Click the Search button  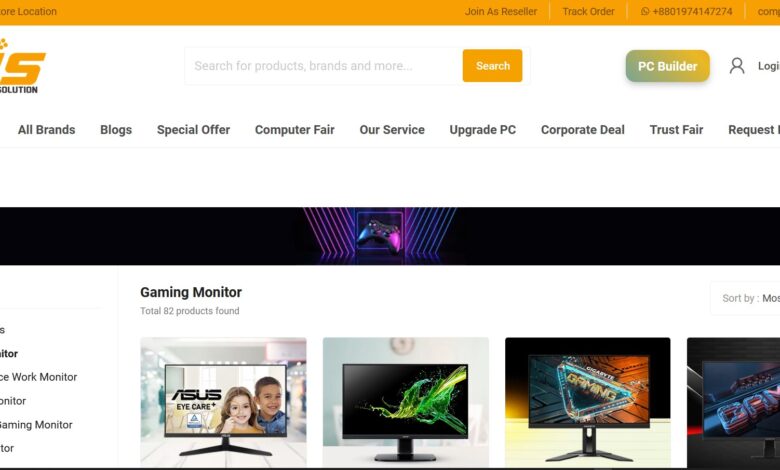pyautogui.click(x=492, y=66)
